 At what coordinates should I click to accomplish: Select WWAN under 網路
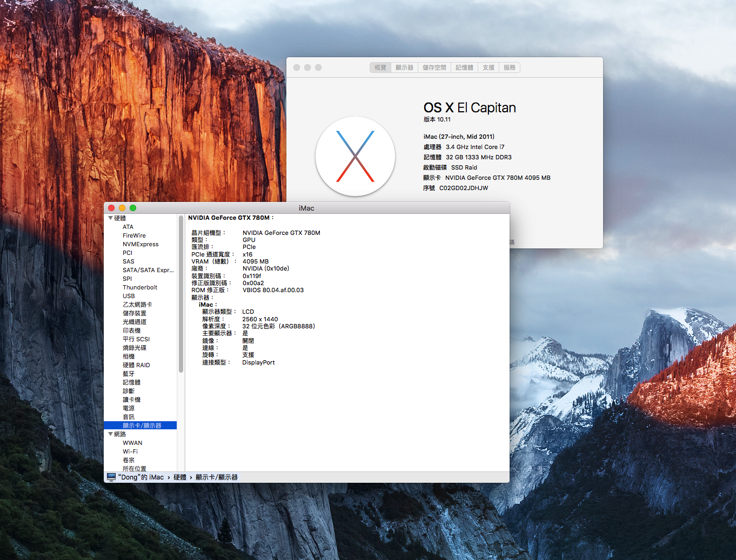point(132,443)
